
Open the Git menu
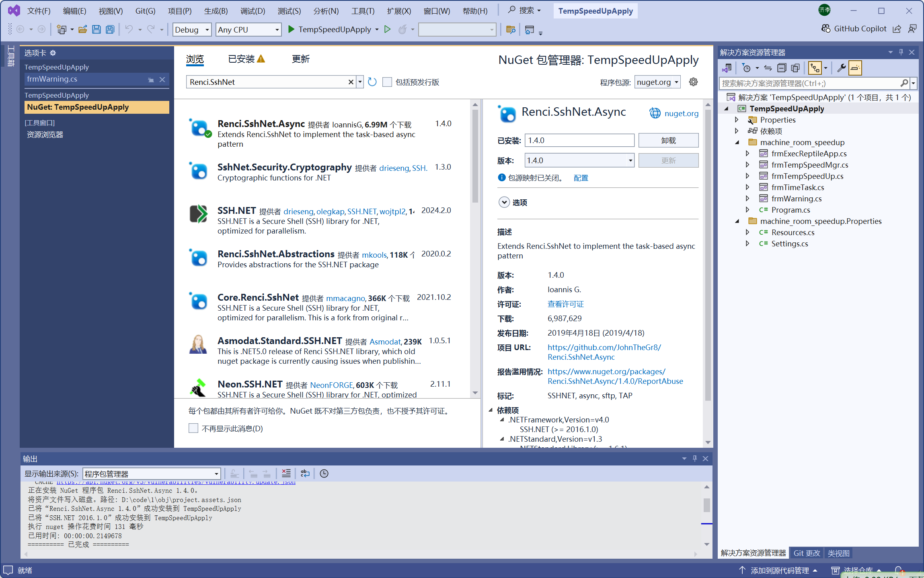click(145, 11)
